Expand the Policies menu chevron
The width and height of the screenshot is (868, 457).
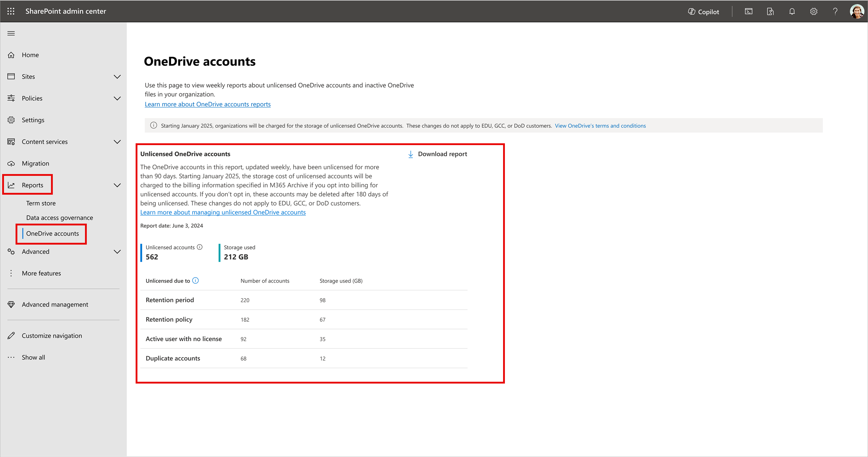point(117,98)
